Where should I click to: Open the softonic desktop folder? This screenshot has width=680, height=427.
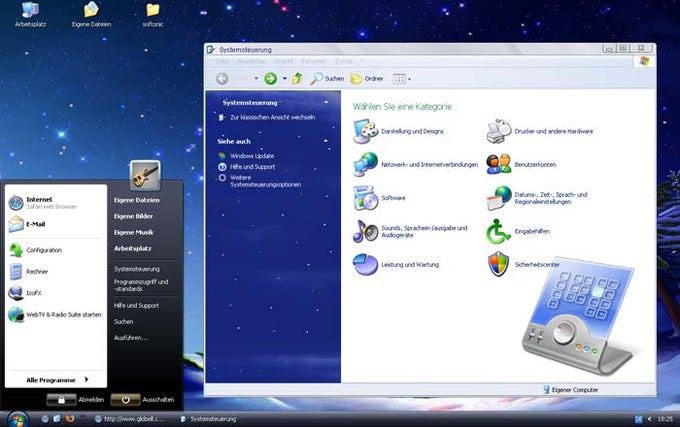click(x=153, y=14)
